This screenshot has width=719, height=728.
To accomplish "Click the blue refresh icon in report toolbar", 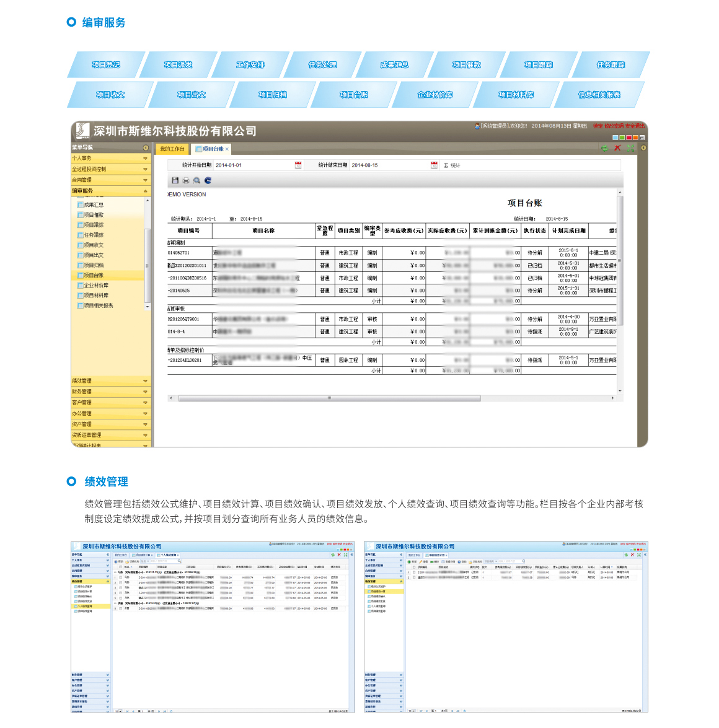I will [208, 180].
